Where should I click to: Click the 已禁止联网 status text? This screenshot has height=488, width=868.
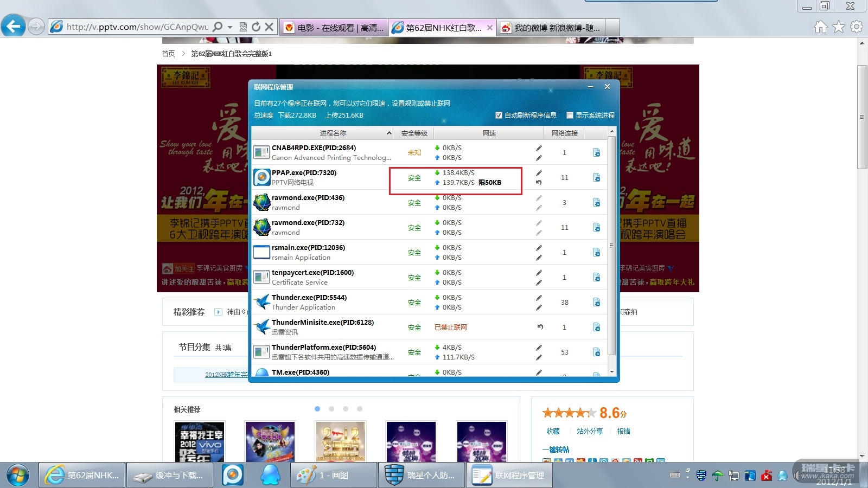point(451,328)
